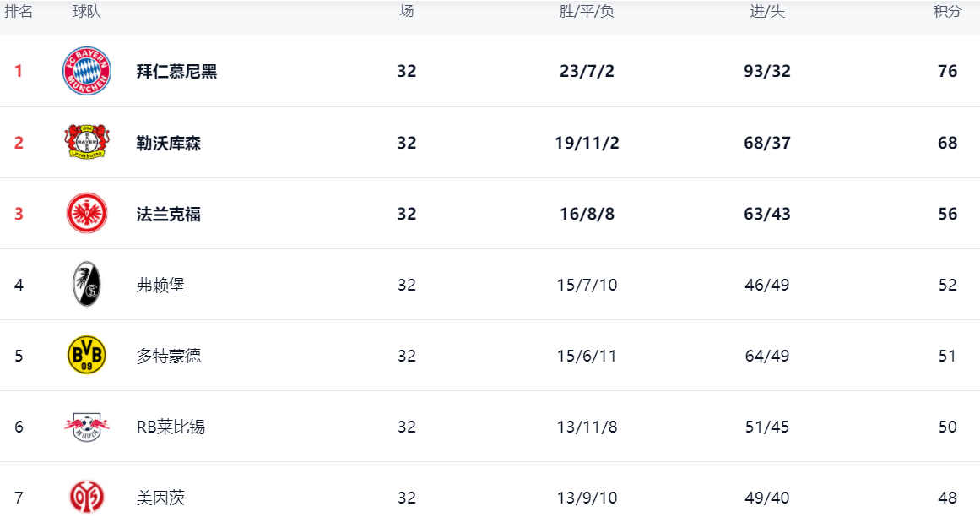Click the 多特蒙德 team name
The width and height of the screenshot is (980, 528).
tap(169, 356)
